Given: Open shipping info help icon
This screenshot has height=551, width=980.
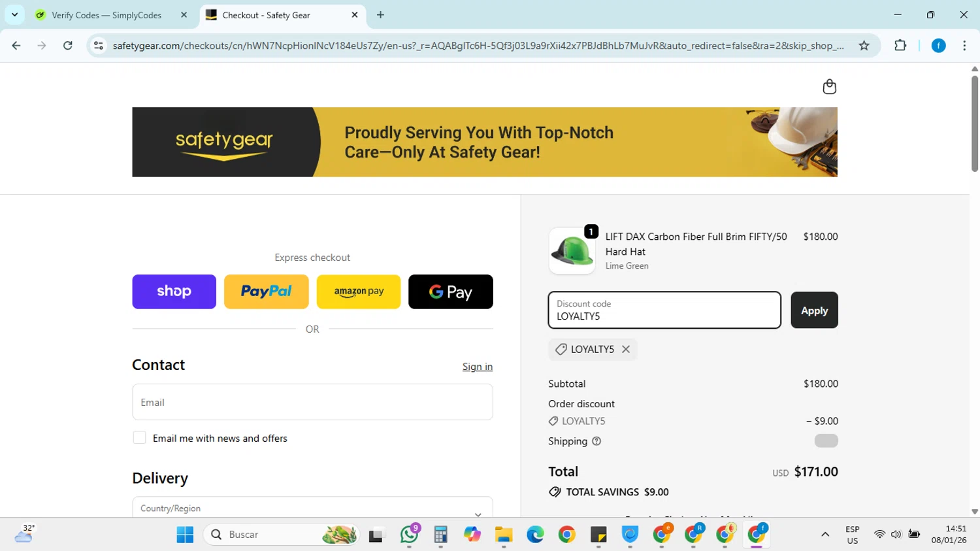Looking at the screenshot, I should [596, 441].
